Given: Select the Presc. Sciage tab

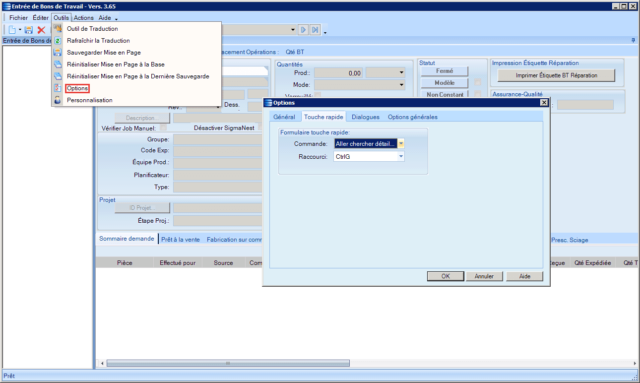Looking at the screenshot, I should pos(570,240).
